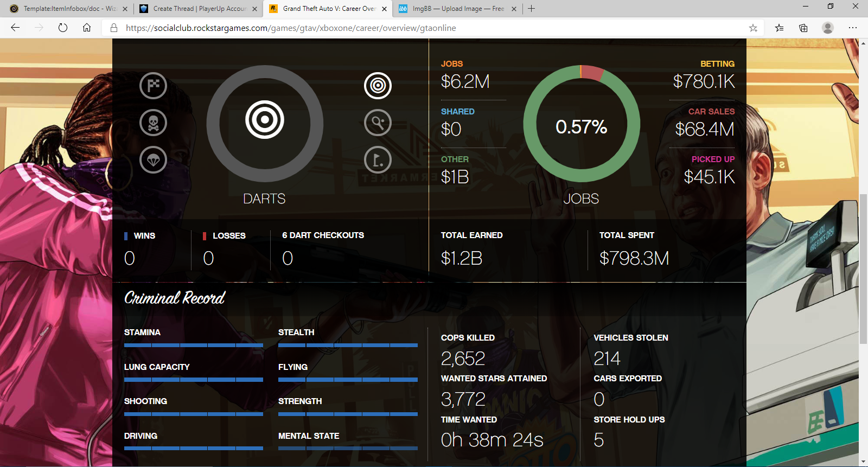Open the browser Settings and more menu
Image resolution: width=868 pixels, height=467 pixels.
(x=853, y=28)
